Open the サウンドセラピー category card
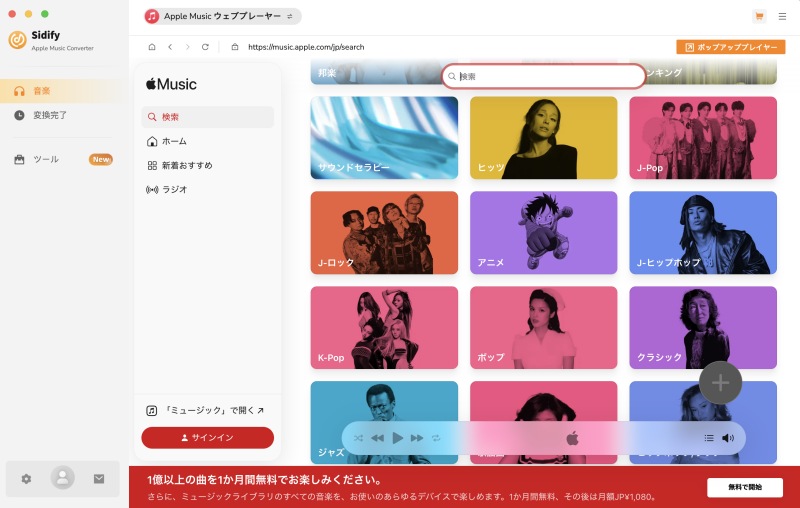 (384, 138)
